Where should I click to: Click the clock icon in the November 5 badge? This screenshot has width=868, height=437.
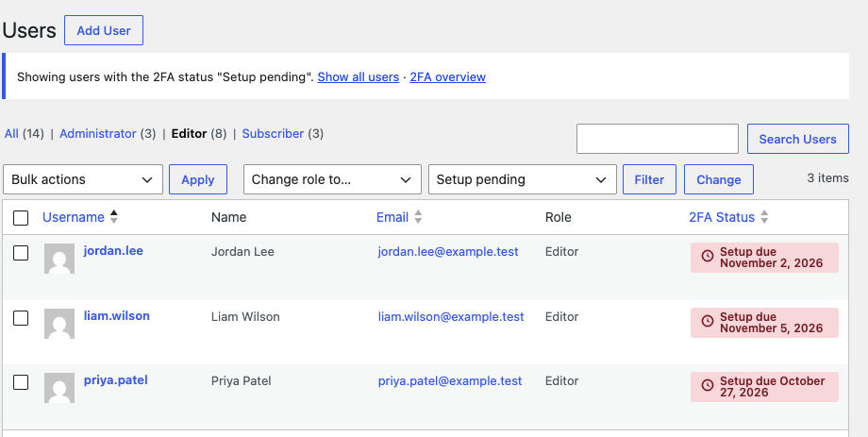tap(707, 321)
